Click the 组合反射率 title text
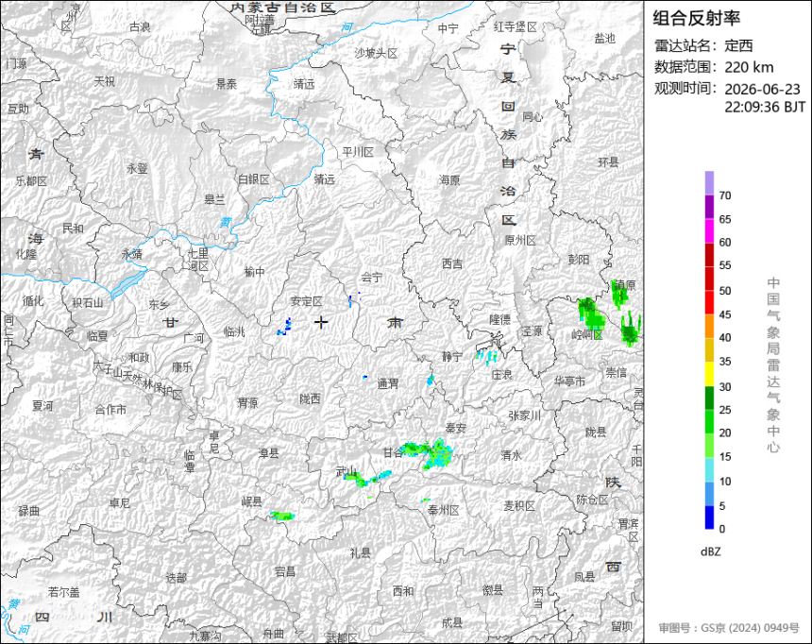812x644 pixels. point(696,18)
